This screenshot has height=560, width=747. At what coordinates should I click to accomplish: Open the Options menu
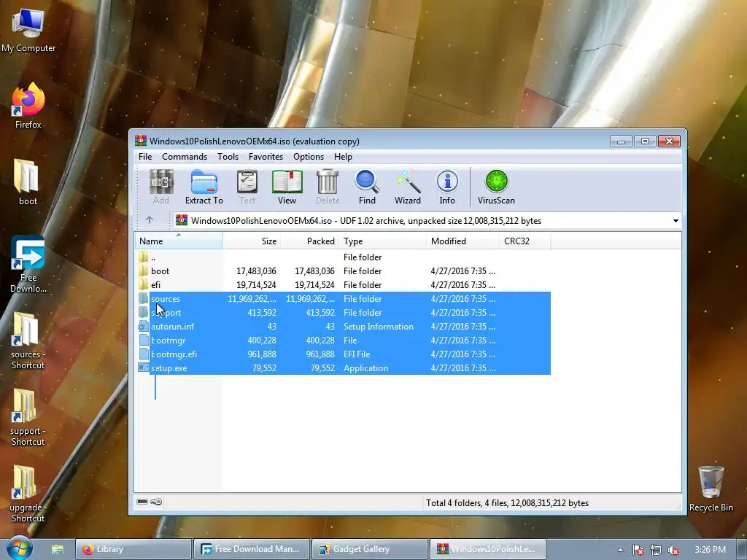click(309, 157)
